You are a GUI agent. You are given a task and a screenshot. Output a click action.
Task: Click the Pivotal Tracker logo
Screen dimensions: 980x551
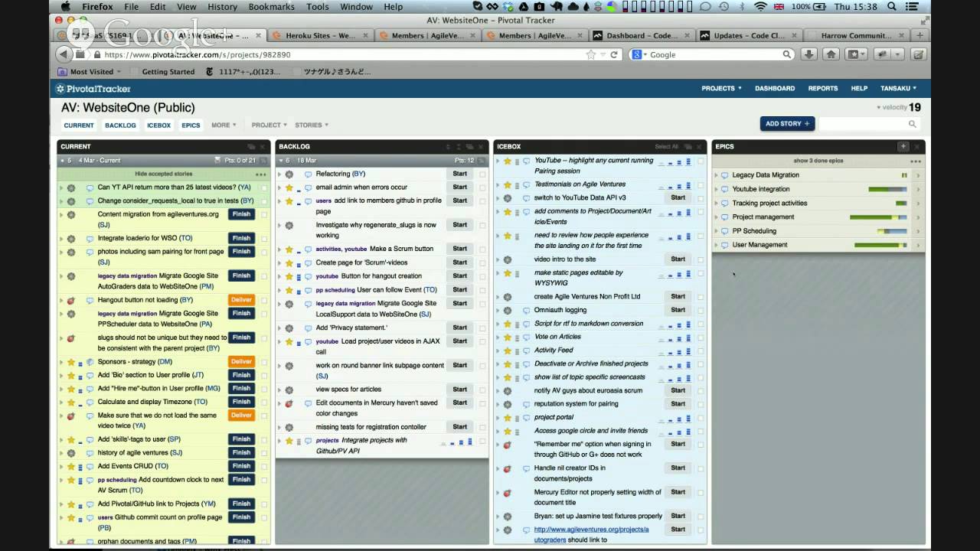click(x=93, y=89)
